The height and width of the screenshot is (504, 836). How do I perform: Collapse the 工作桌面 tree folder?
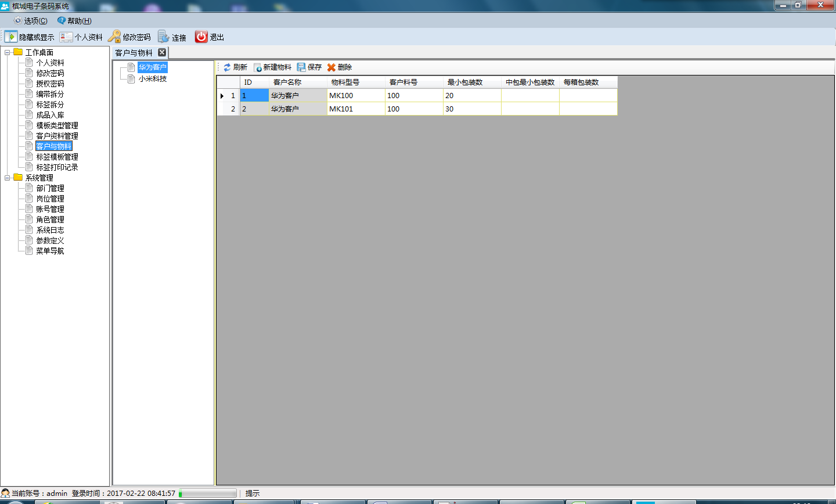coord(8,52)
